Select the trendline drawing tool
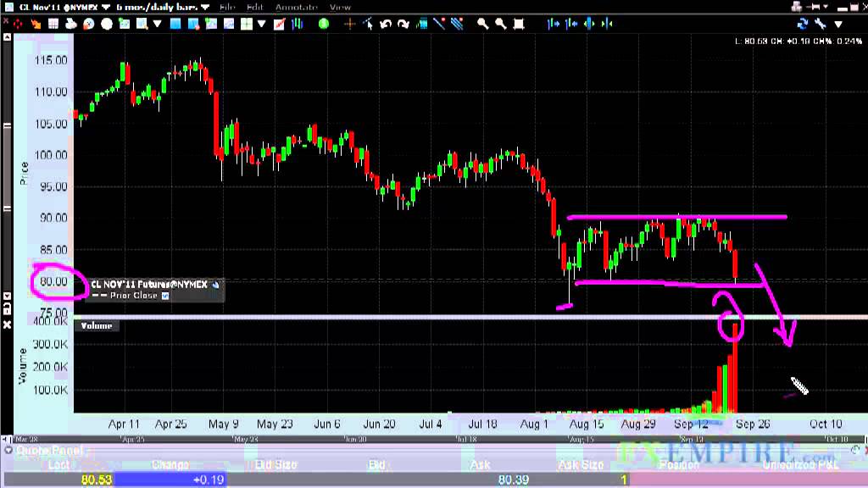This screenshot has height=488, width=868. tap(439, 24)
